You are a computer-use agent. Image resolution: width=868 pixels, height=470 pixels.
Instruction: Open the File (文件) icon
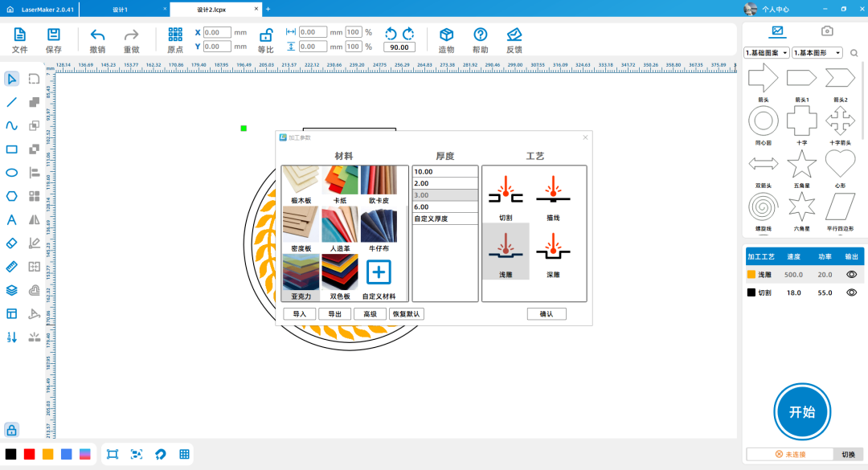tap(20, 35)
